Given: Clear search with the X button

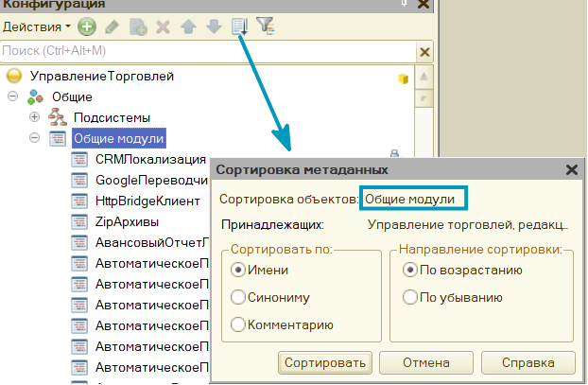Looking at the screenshot, I should (424, 52).
